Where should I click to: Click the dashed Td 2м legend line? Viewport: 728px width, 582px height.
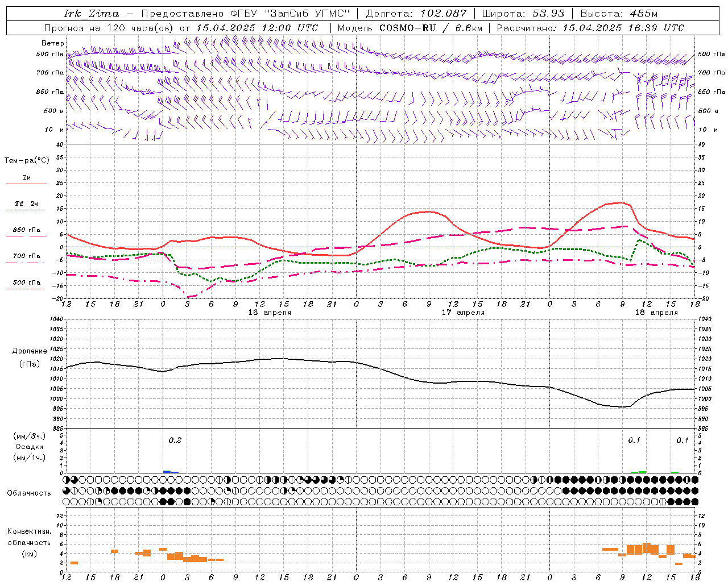tap(25, 210)
